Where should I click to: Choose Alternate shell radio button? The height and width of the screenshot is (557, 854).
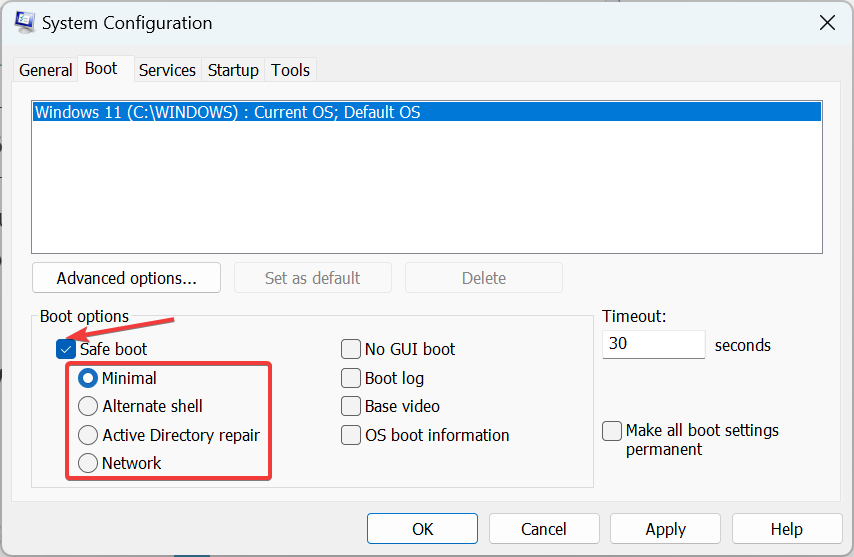pos(88,406)
